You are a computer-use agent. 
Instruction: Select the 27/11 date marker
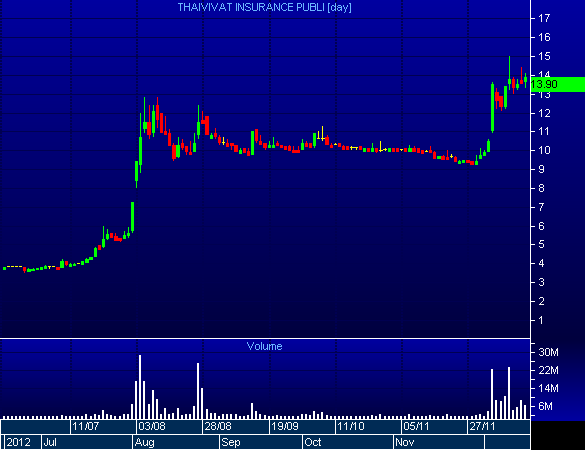tap(482, 426)
